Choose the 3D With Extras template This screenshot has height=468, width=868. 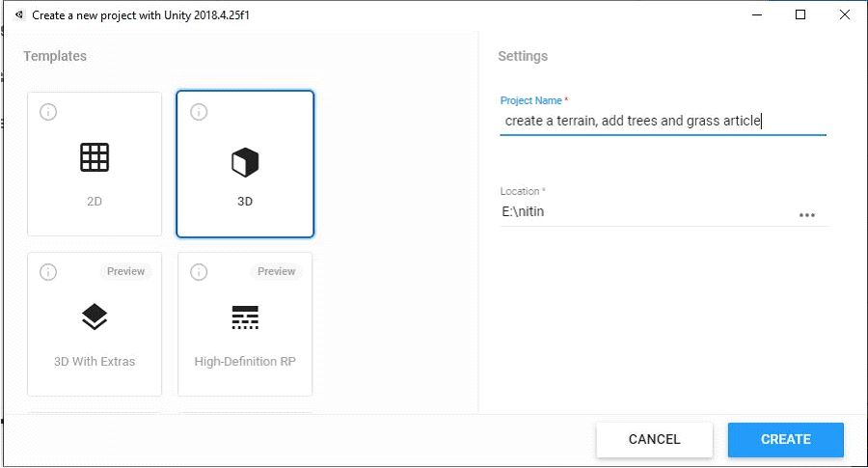(95, 324)
